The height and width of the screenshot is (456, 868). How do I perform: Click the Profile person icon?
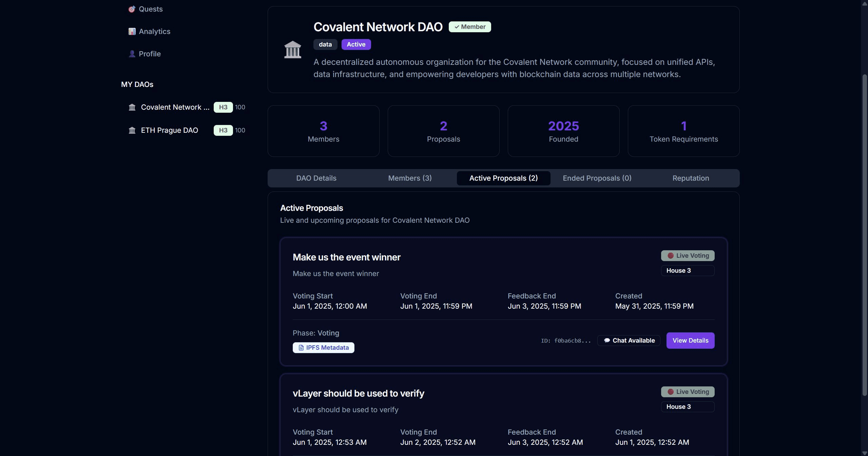(132, 54)
